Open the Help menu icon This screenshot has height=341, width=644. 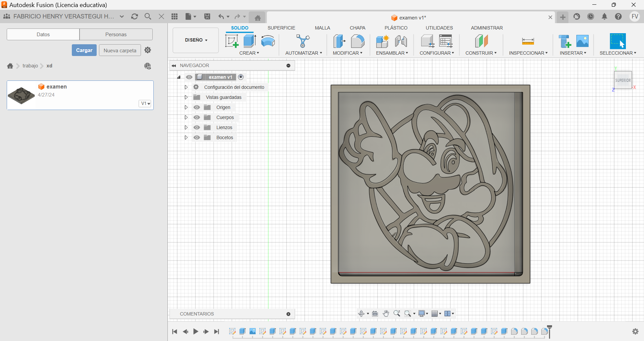[618, 16]
